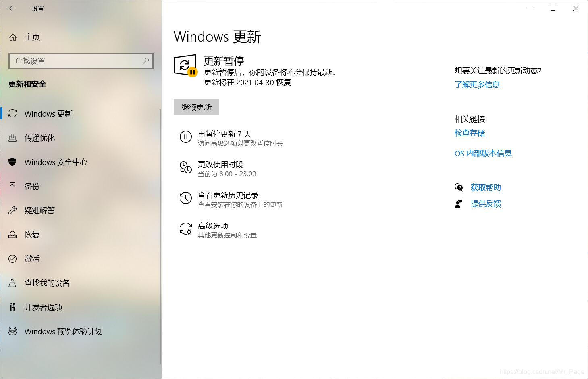The height and width of the screenshot is (379, 588).
Task: Click the back arrow in the Settings title bar
Action: [12, 8]
